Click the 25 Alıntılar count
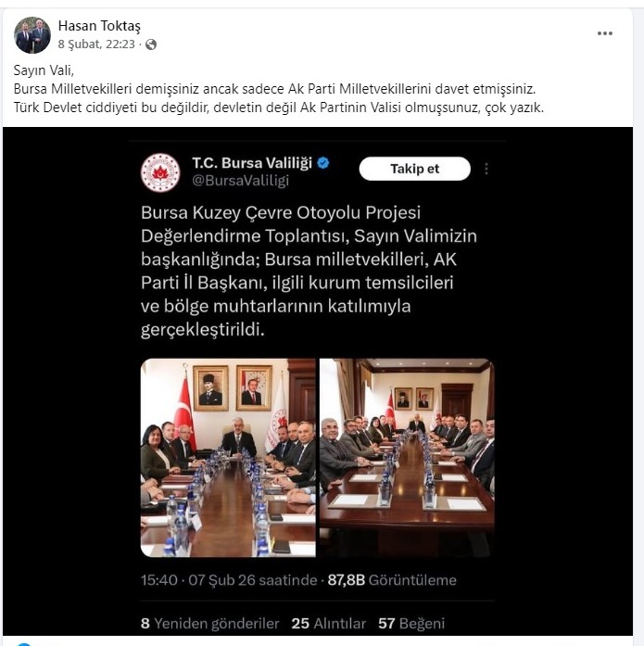Screen dimensions: 644x646 (329, 624)
